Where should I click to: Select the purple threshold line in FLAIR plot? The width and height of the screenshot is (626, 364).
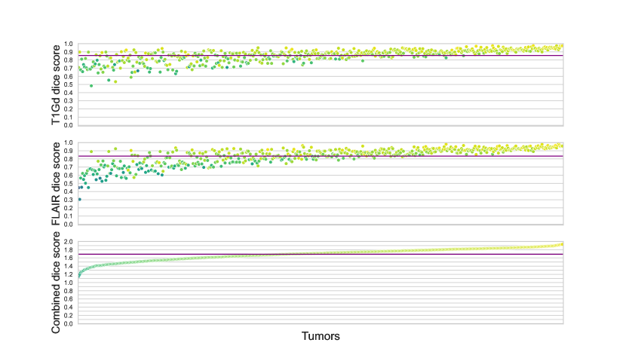coord(321,156)
